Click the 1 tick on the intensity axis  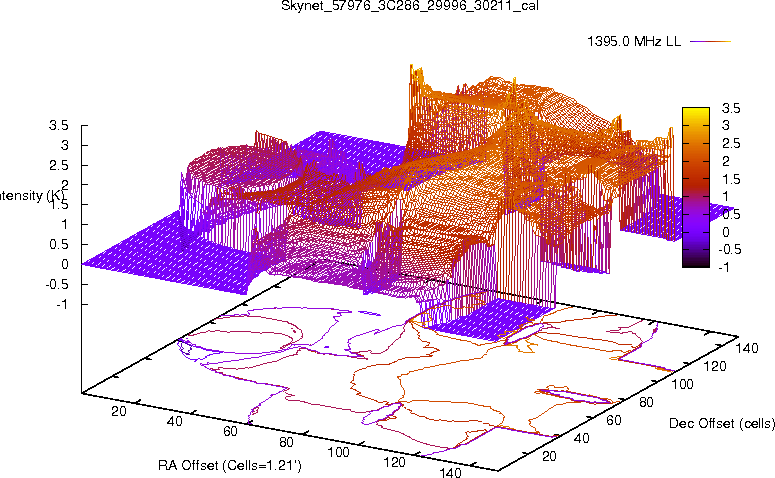click(x=64, y=224)
